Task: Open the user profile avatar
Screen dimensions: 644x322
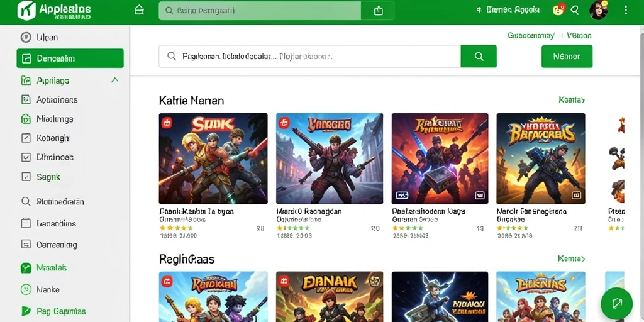Action: 598,10
